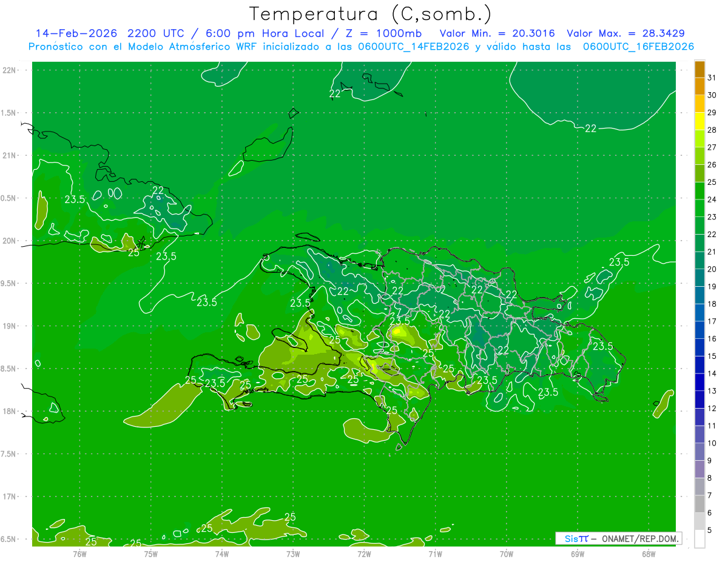Click 'Valor Max. = 28.3429'

(625, 33)
